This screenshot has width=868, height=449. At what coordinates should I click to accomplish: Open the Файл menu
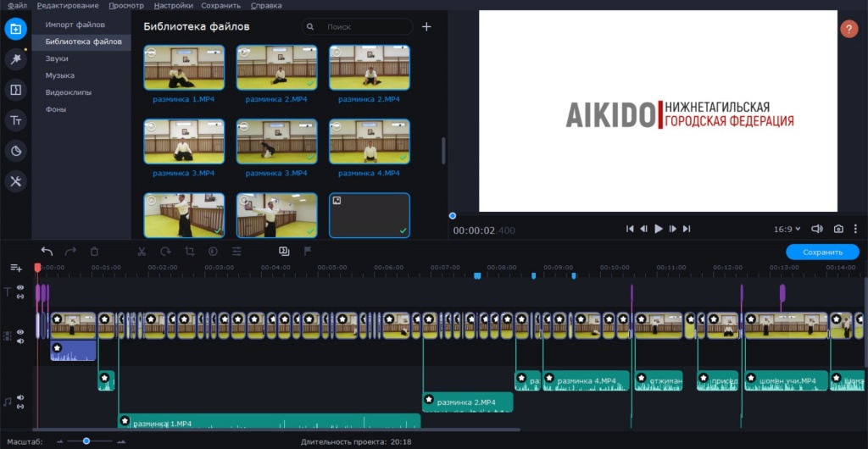(x=17, y=6)
